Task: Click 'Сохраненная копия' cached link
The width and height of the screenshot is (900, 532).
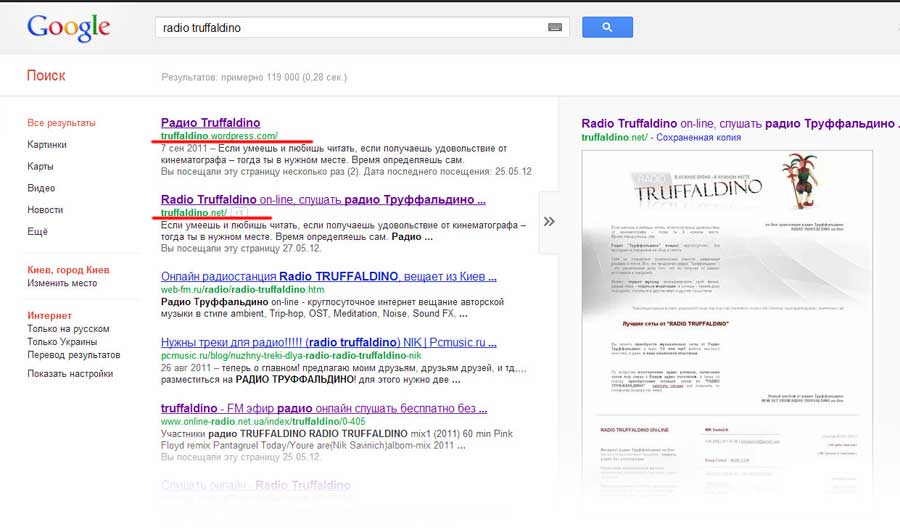Action: 699,138
